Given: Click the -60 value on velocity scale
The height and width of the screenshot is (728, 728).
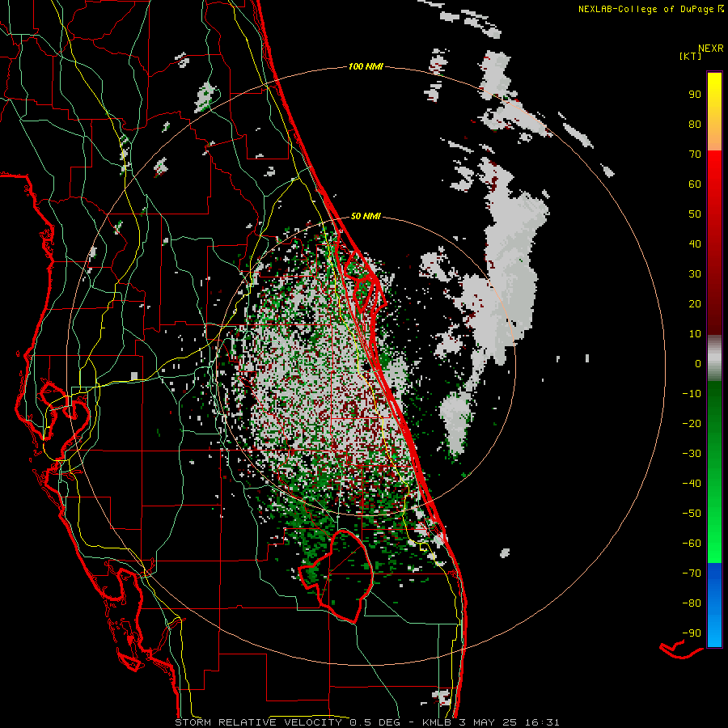Looking at the screenshot, I should (692, 544).
